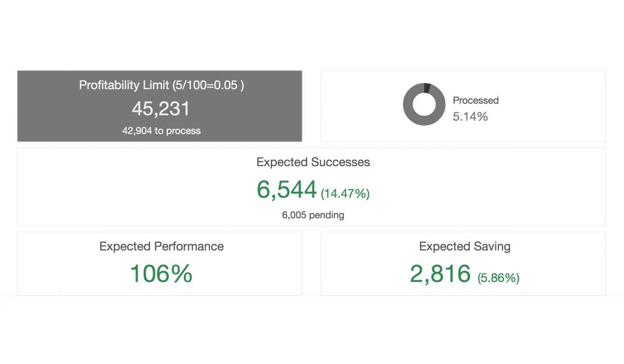The height and width of the screenshot is (364, 624).
Task: Select the 5.14% processed percentage
Action: pyautogui.click(x=470, y=116)
